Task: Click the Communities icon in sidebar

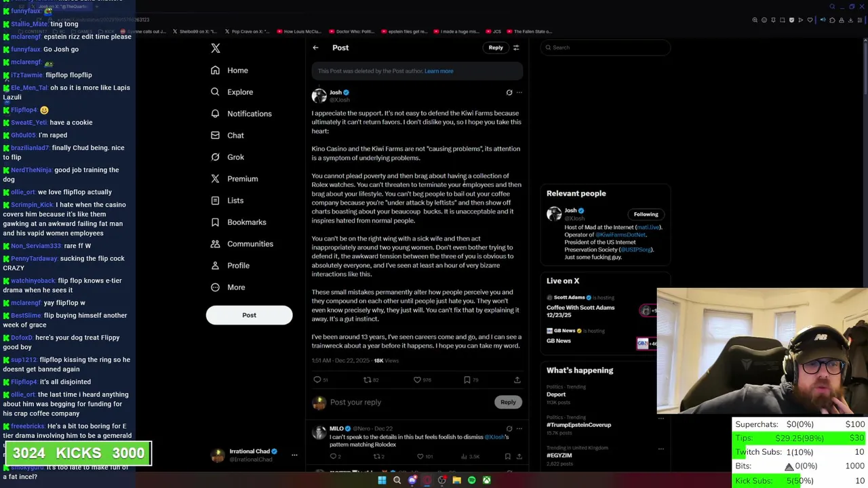Action: point(215,244)
